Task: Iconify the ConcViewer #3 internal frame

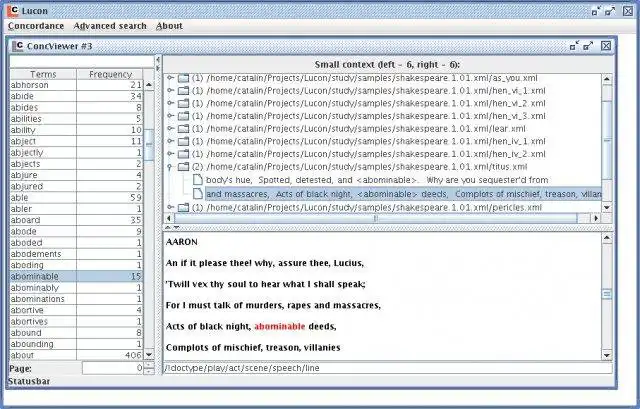Action: (574, 46)
